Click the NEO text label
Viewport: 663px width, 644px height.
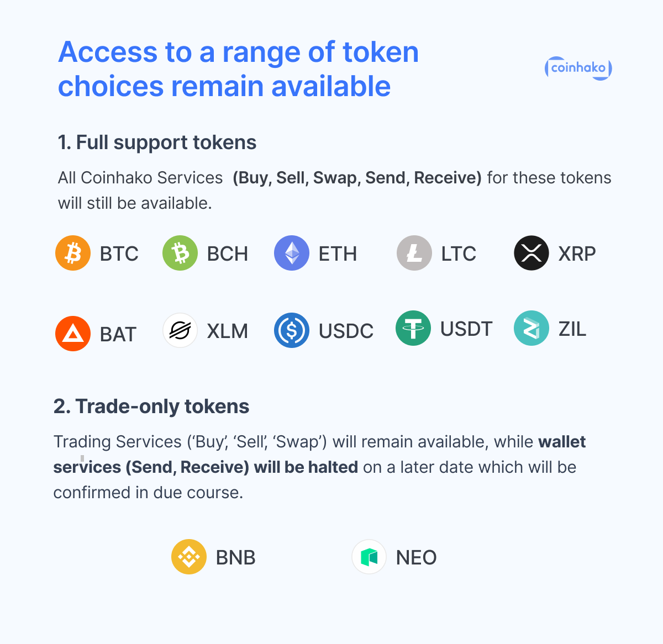[417, 557]
